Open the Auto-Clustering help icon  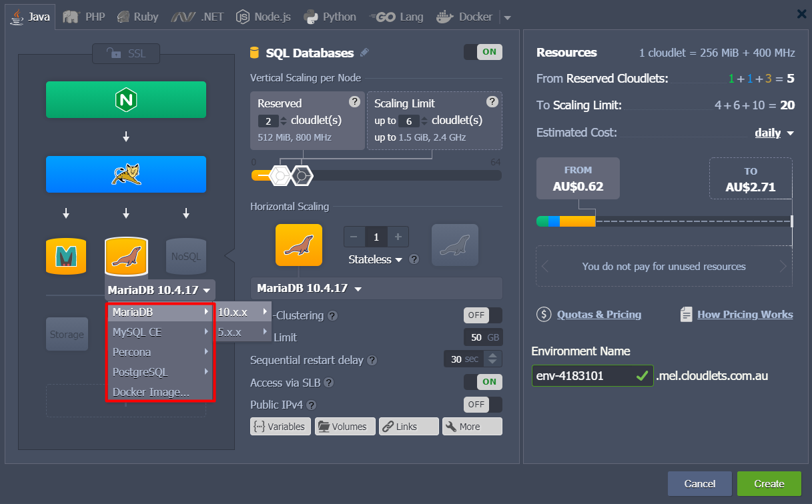click(332, 316)
